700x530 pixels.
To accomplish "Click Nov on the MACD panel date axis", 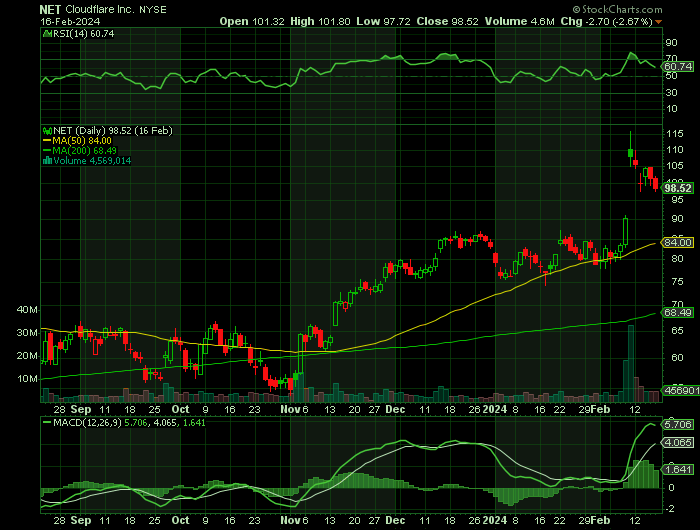I will [290, 520].
